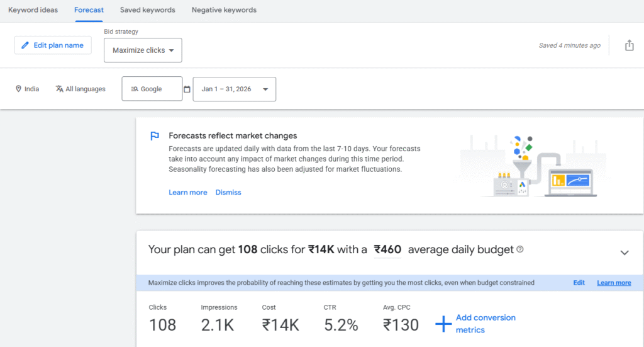Select the Clicks 108 metric
The image size is (644, 347).
pyautogui.click(x=162, y=319)
